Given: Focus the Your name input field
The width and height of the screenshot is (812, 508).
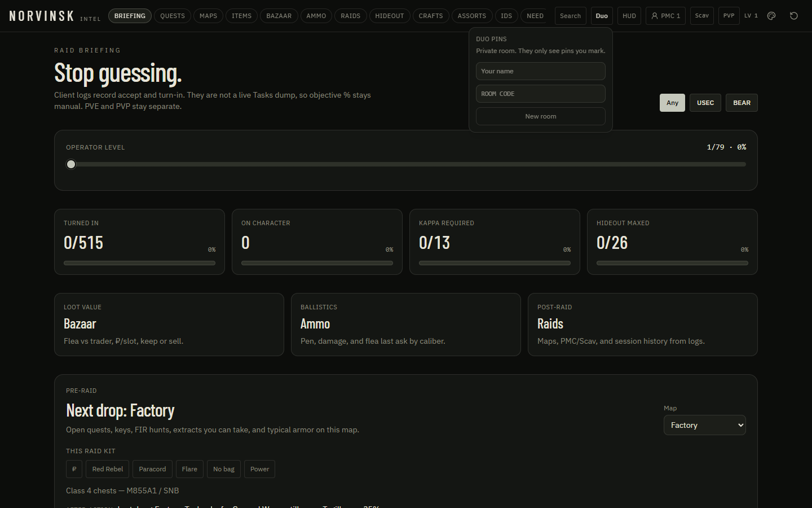Looking at the screenshot, I should [541, 71].
